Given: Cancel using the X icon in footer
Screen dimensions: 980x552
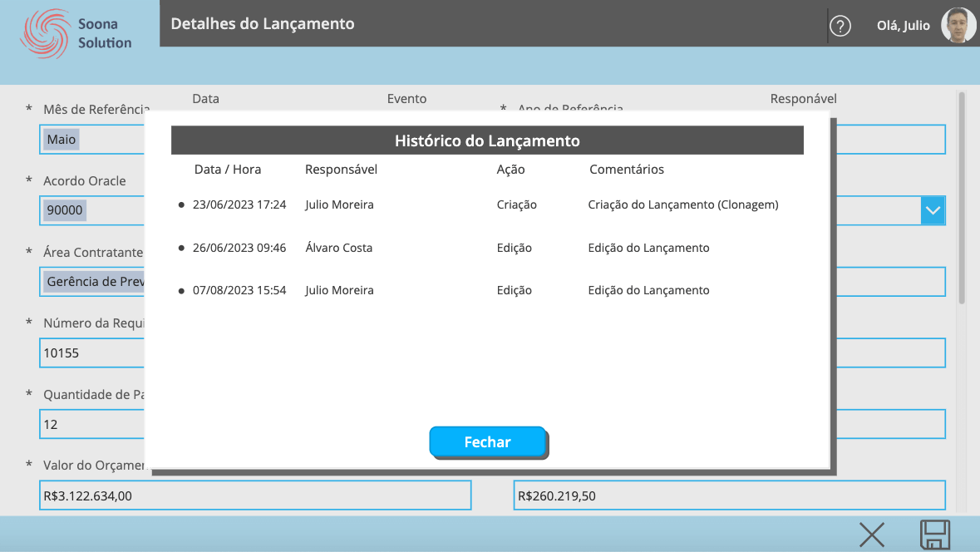Looking at the screenshot, I should click(871, 535).
